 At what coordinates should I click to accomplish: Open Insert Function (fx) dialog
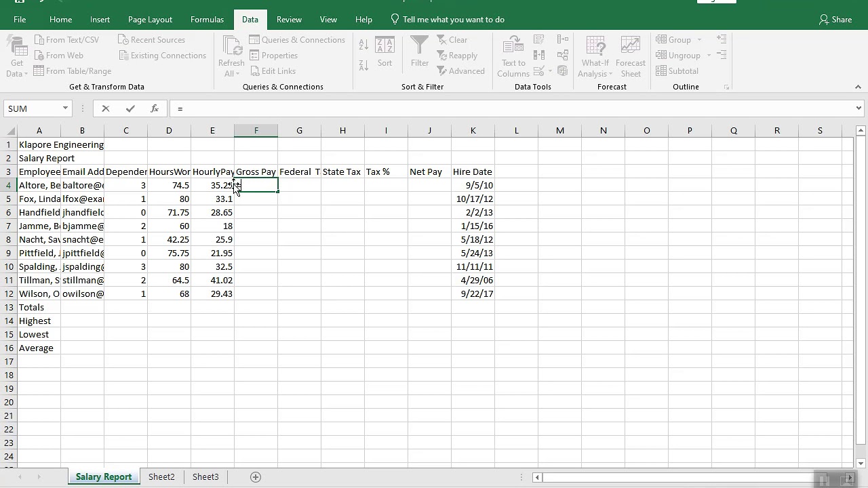(x=155, y=108)
